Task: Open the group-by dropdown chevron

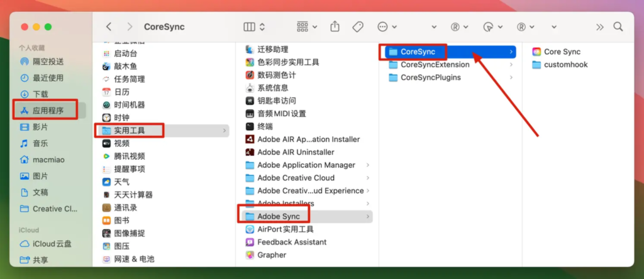Action: click(x=314, y=27)
